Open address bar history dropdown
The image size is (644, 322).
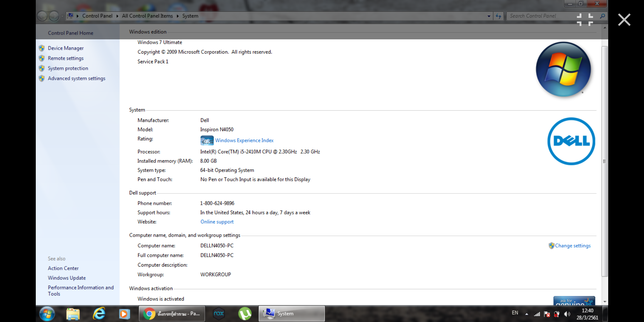[x=489, y=16]
